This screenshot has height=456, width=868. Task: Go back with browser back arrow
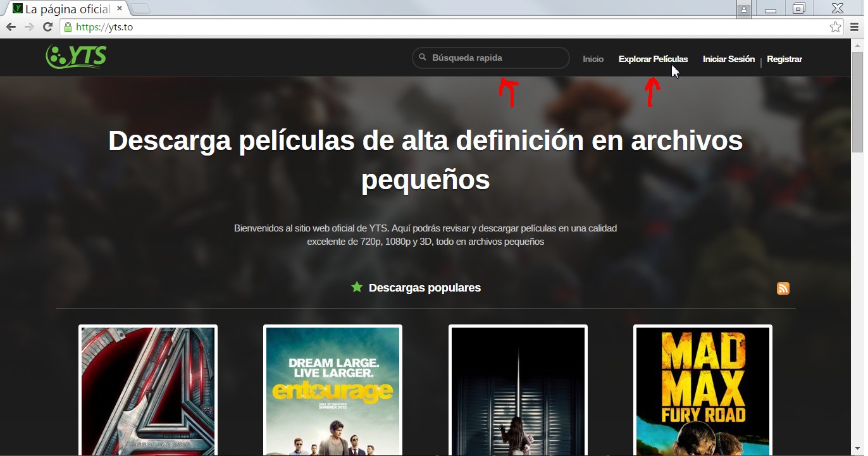(x=11, y=27)
